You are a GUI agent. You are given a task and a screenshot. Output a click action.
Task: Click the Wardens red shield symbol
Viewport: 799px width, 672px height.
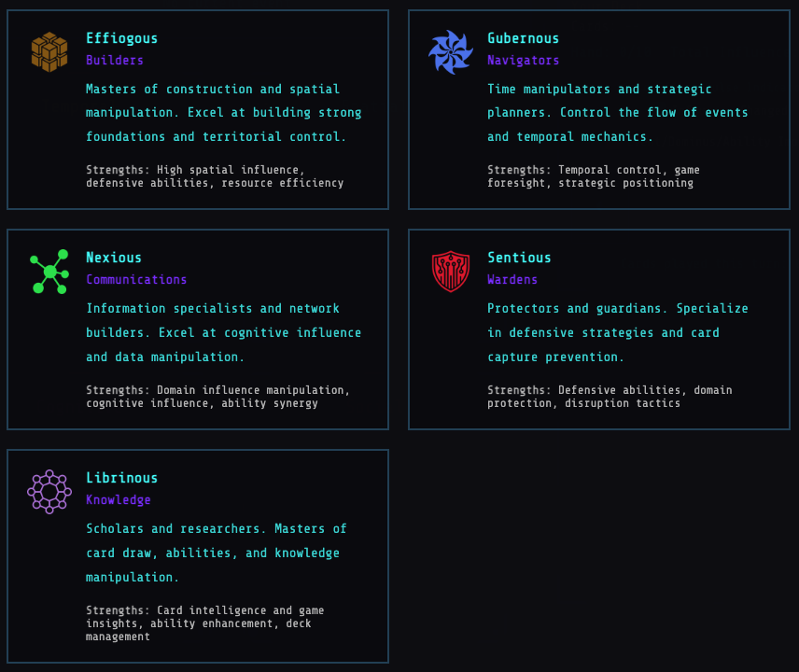coord(451,272)
